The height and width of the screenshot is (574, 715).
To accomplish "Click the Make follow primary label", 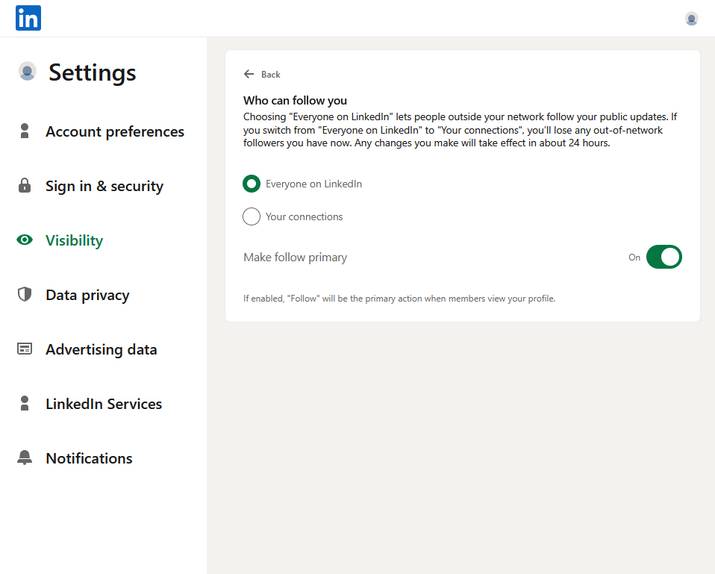I will [x=295, y=257].
